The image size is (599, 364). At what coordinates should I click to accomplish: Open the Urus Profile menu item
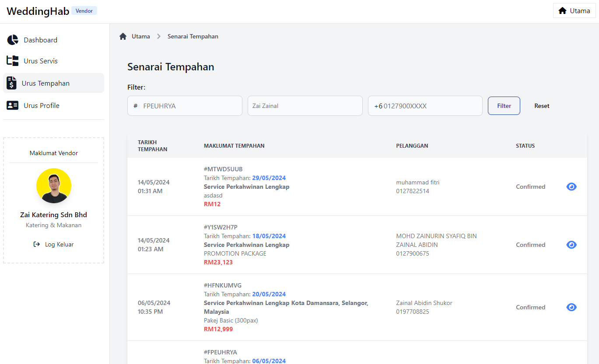[42, 105]
